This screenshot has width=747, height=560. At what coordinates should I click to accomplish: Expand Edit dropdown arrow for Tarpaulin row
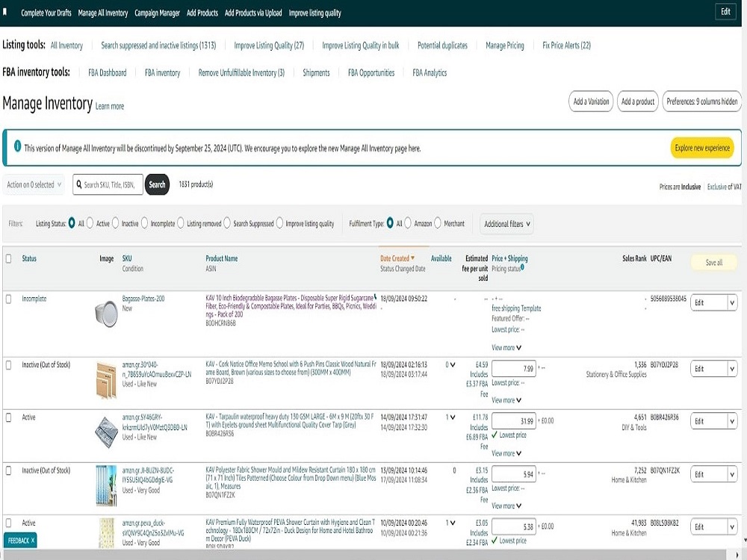pos(732,421)
